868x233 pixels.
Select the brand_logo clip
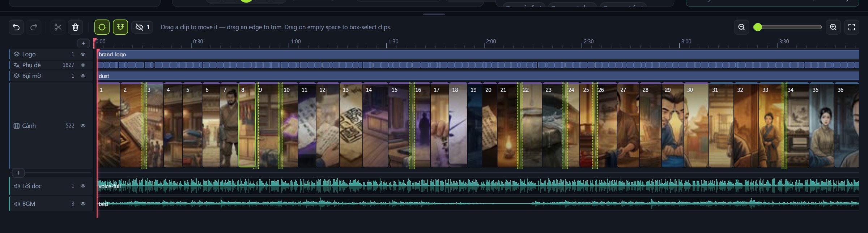coord(478,54)
